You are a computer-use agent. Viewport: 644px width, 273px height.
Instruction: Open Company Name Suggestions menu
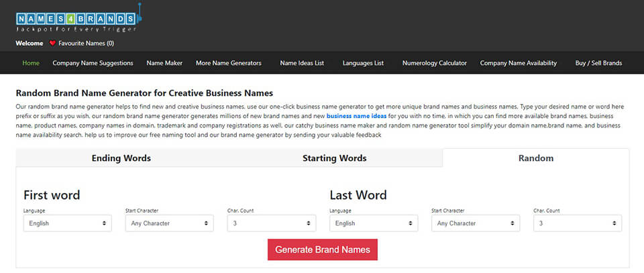(x=93, y=63)
